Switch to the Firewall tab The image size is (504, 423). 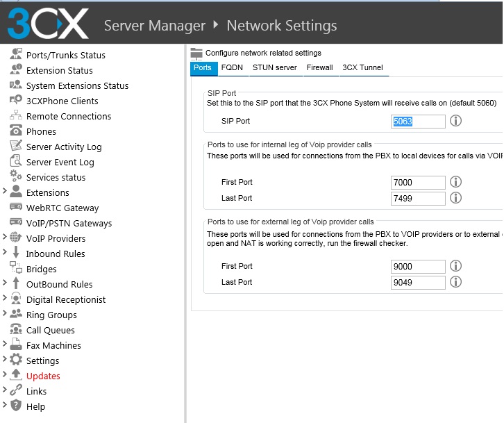coord(320,68)
